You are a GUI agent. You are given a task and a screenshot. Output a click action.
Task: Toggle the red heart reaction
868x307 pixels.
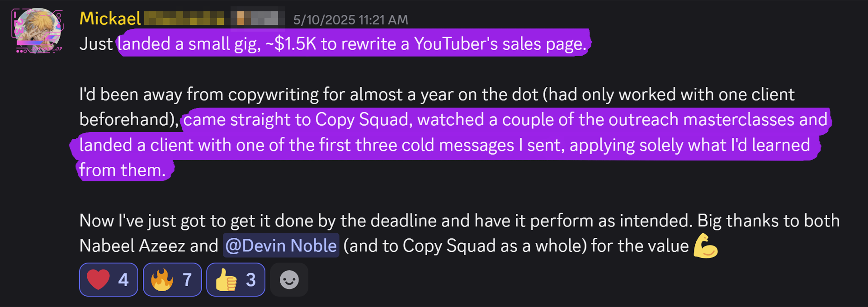coord(108,279)
